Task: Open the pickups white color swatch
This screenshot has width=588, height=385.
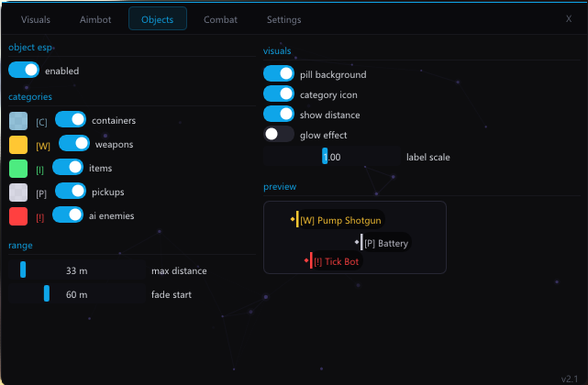Action: click(17, 192)
